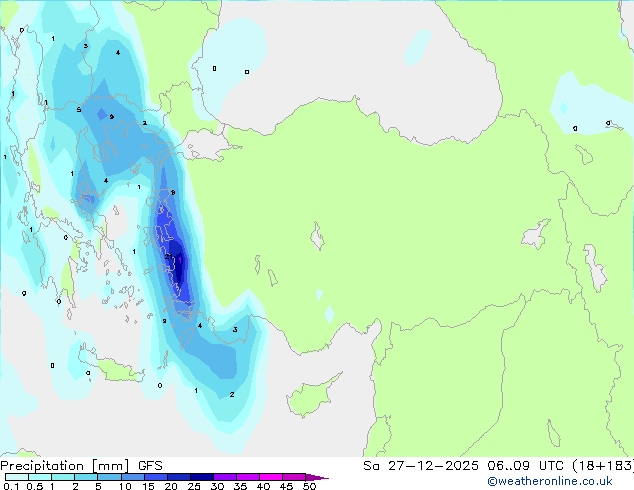Click the 'Sa 27-12-2025 06..09 UTC' timestamp
Image resolution: width=634 pixels, height=490 pixels.
click(x=463, y=466)
